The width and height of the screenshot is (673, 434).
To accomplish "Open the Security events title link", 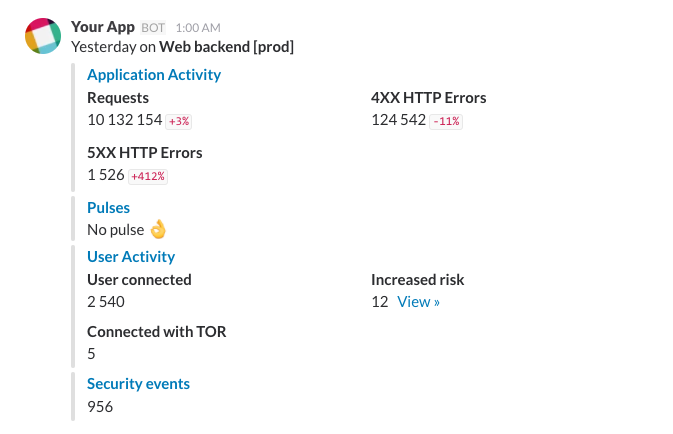I will click(x=138, y=384).
